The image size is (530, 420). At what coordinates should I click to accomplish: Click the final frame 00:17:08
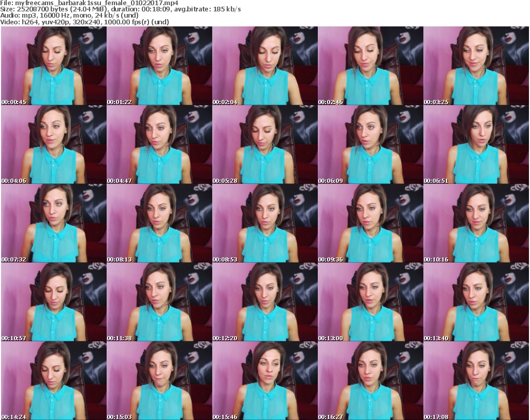[476, 381]
